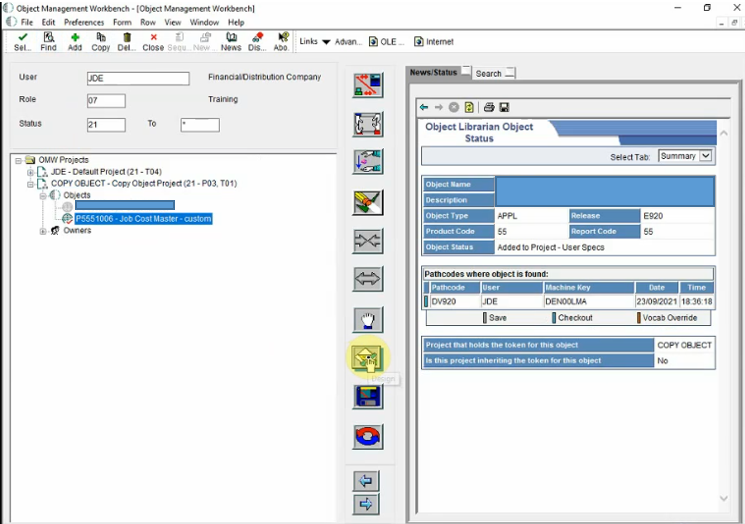Click the center white glove hand icon
This screenshot has height=524, width=745.
[x=368, y=319]
